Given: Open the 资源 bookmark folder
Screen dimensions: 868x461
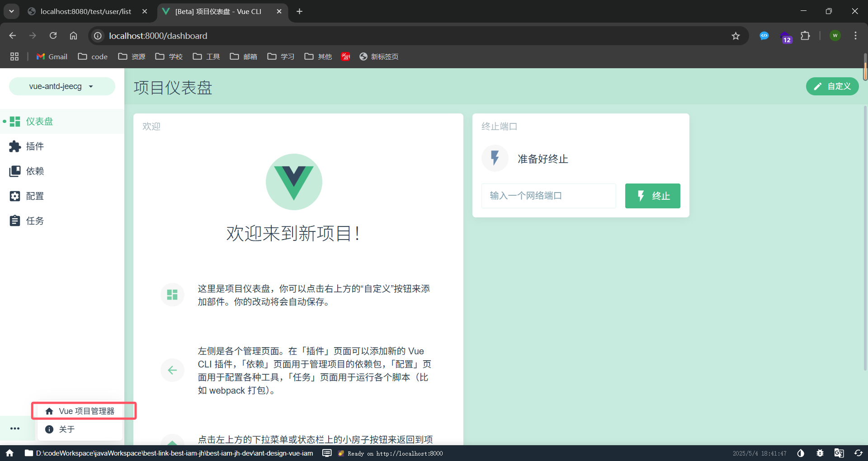Looking at the screenshot, I should [x=132, y=56].
